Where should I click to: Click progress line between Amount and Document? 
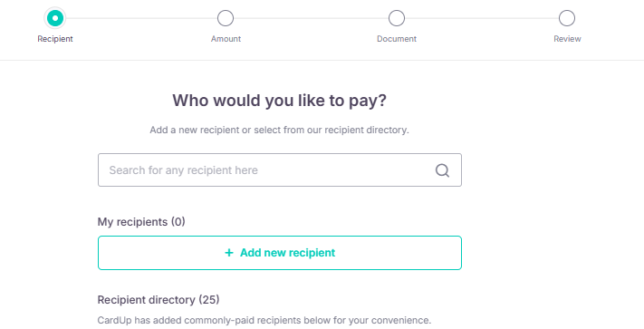click(311, 18)
